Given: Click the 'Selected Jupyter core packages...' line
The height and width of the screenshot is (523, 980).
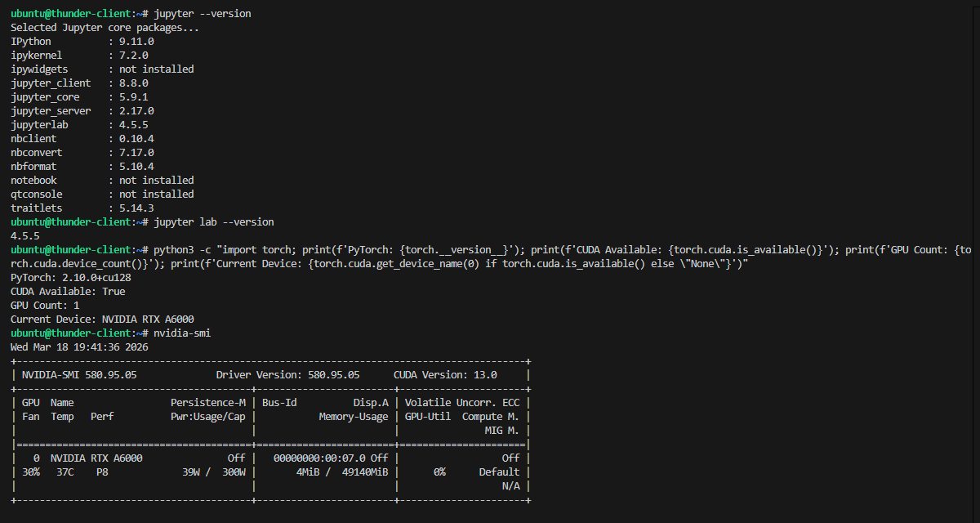Looking at the screenshot, I should click(105, 28).
